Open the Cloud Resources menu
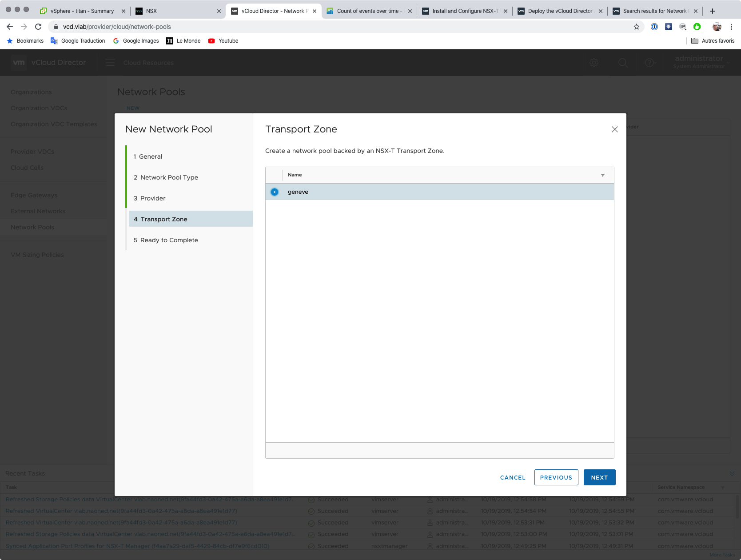The width and height of the screenshot is (741, 560). [148, 63]
